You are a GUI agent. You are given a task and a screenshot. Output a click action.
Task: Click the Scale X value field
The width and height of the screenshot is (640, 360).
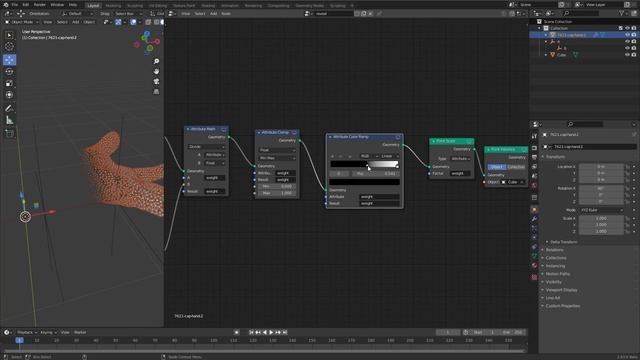point(602,218)
